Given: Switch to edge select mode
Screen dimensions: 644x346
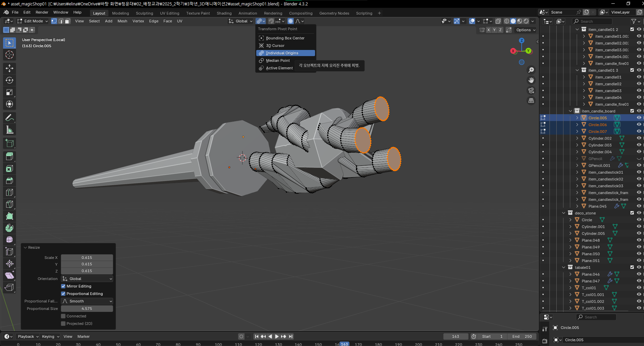Looking at the screenshot, I should click(61, 21).
